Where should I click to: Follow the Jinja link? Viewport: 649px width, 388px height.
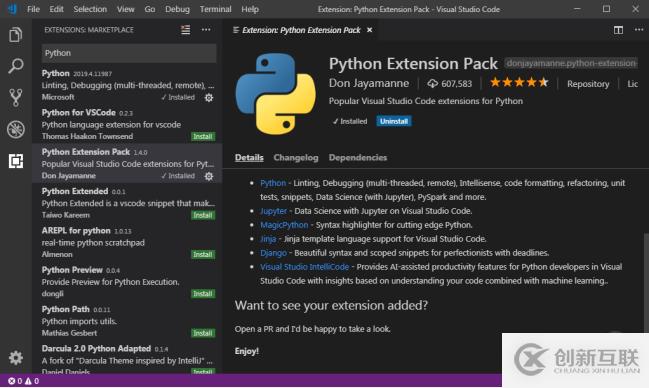(x=268, y=239)
